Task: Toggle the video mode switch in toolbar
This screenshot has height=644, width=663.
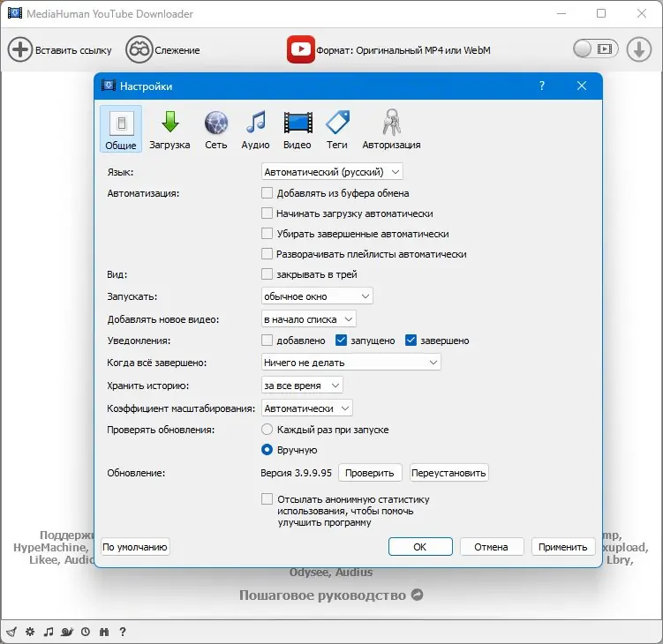Action: click(x=595, y=49)
